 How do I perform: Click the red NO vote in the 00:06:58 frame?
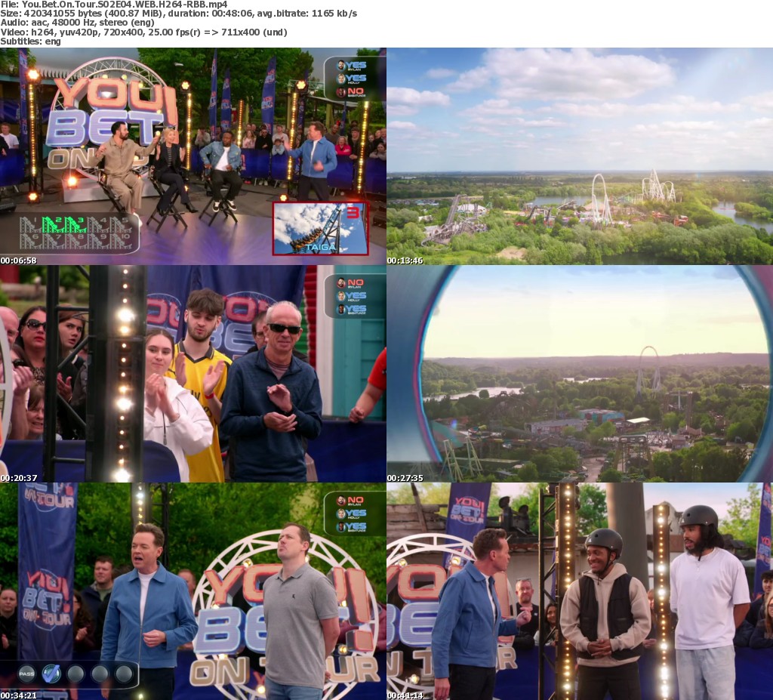point(352,92)
